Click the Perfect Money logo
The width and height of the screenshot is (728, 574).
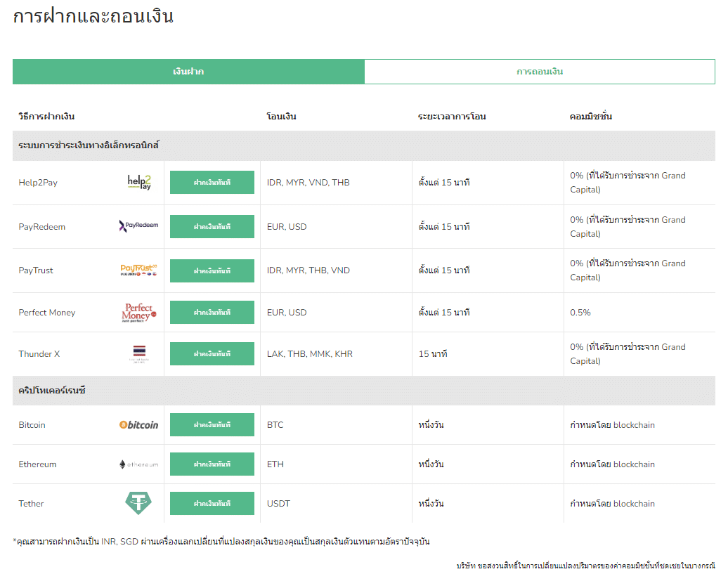(138, 313)
